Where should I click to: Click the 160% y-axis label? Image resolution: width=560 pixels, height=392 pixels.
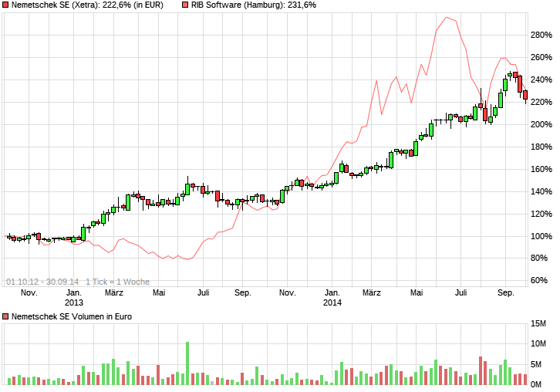pos(541,169)
